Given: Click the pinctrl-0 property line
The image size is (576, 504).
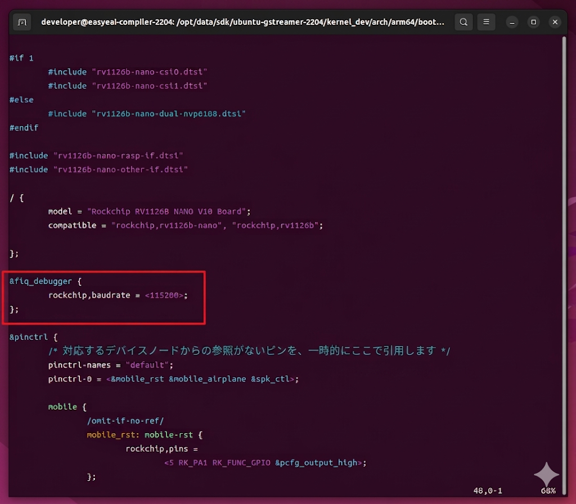Looking at the screenshot, I should coord(173,379).
